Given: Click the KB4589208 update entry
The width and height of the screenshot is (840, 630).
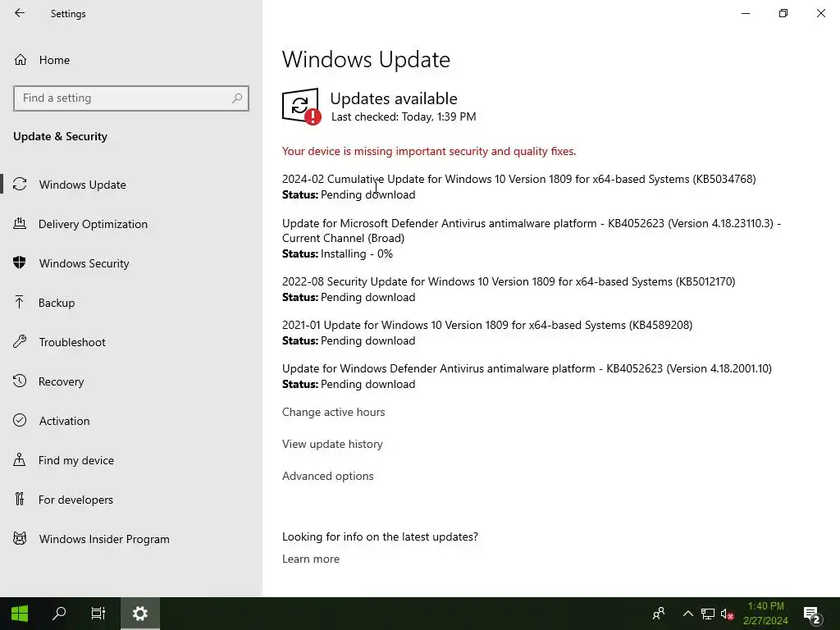Looking at the screenshot, I should click(487, 325).
